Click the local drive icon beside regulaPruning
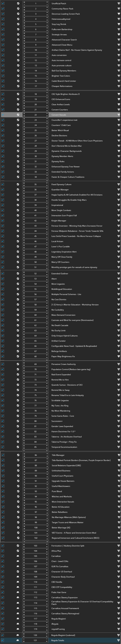Image resolution: width=121 pixels, height=644 pixels. 18,629
